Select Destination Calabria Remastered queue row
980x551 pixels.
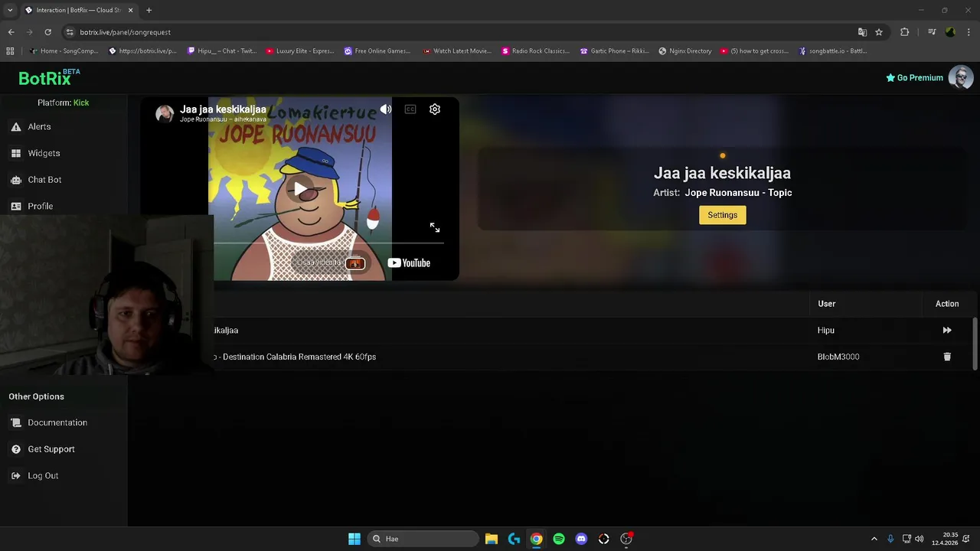551,357
